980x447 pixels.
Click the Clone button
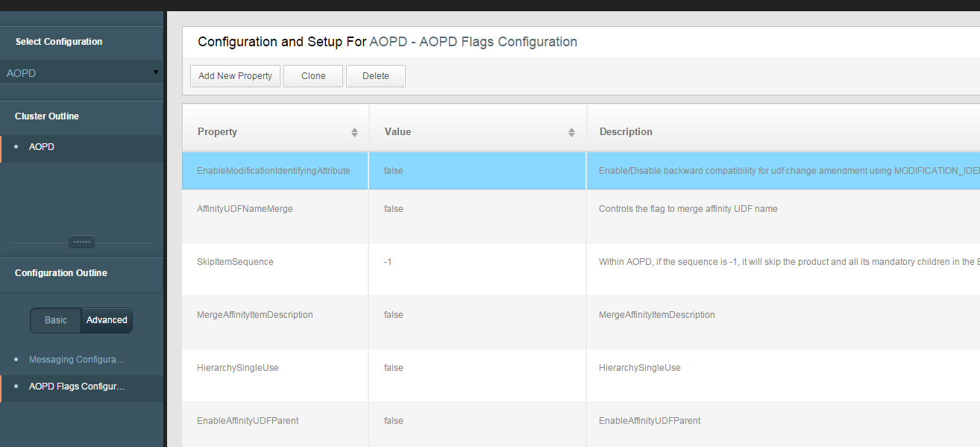313,76
